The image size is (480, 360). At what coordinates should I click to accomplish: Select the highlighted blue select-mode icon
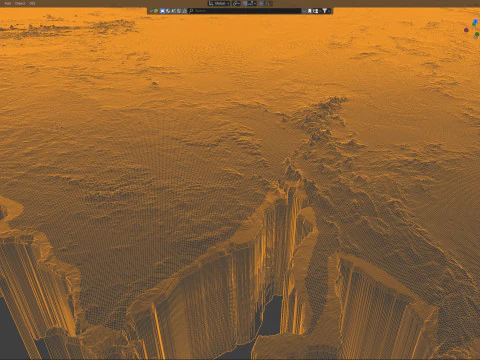162,11
